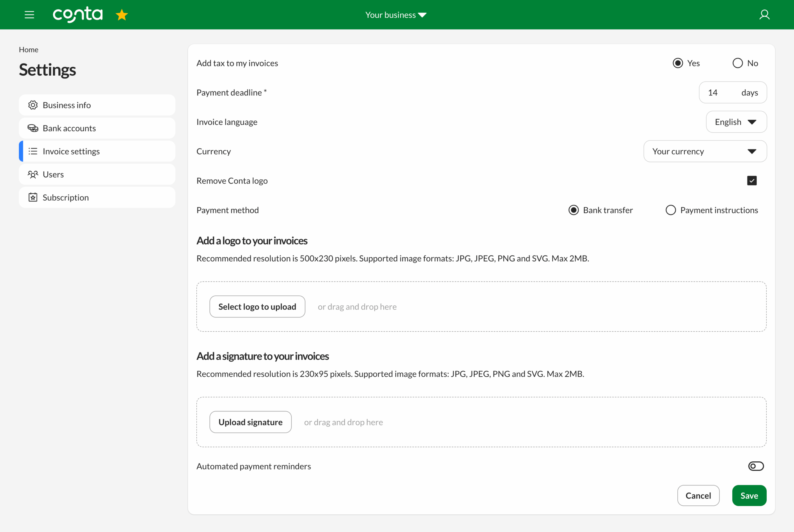The height and width of the screenshot is (532, 794).
Task: Navigate to Home via breadcrumb
Action: (28, 49)
